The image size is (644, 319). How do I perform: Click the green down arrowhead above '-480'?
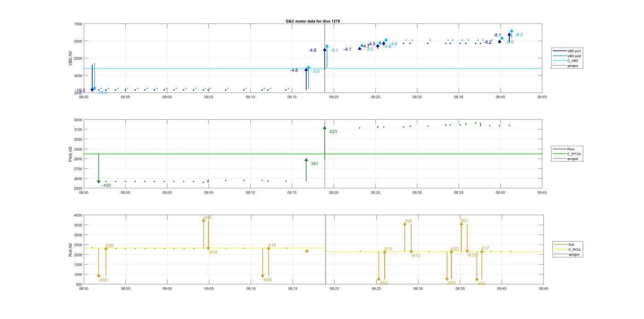[98, 182]
